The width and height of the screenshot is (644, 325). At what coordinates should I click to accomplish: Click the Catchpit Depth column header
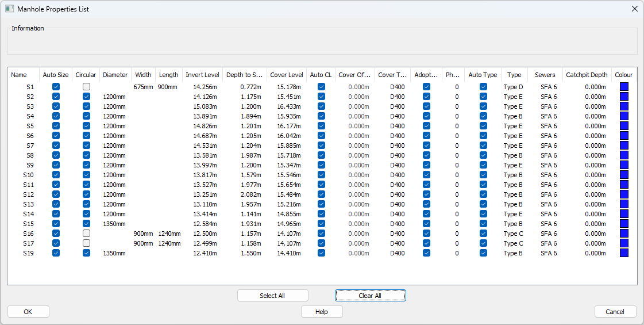(587, 75)
